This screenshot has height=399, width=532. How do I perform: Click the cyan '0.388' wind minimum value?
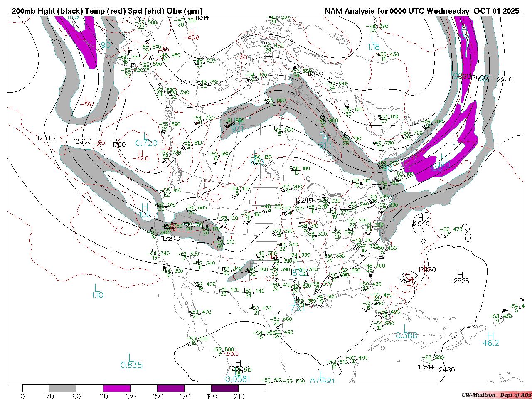(x=406, y=336)
